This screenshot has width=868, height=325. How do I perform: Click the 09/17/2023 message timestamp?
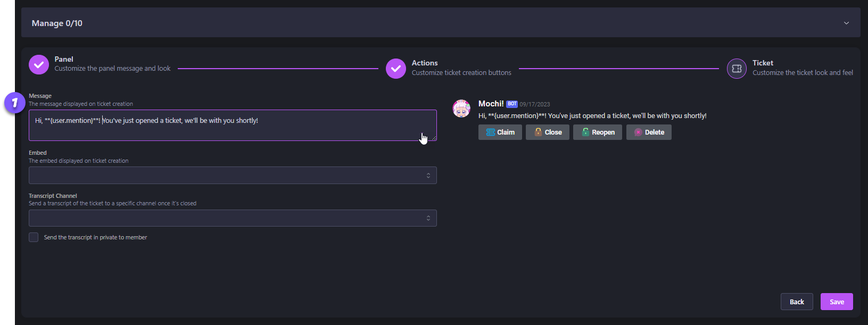(x=535, y=104)
